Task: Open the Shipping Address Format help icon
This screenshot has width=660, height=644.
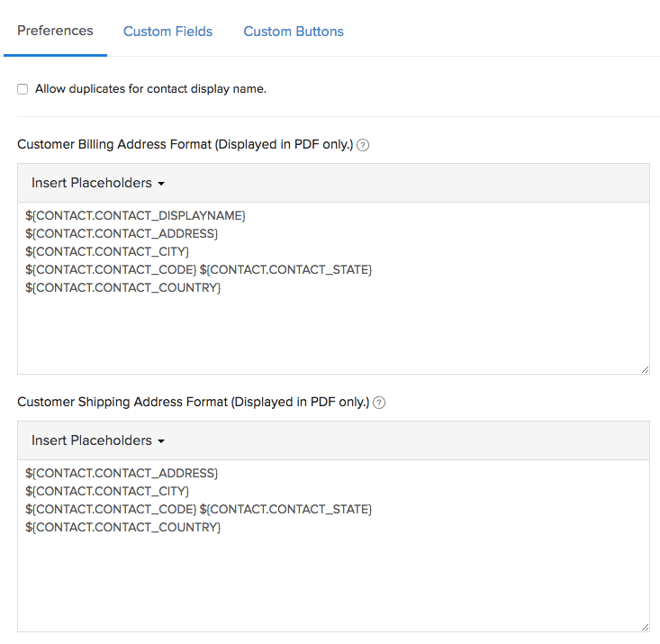Action: coord(379,403)
